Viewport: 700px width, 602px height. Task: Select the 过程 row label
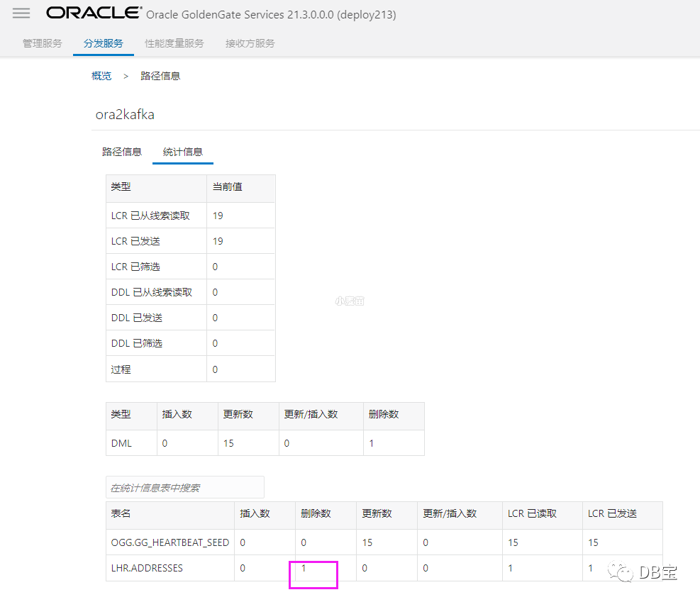tap(121, 369)
